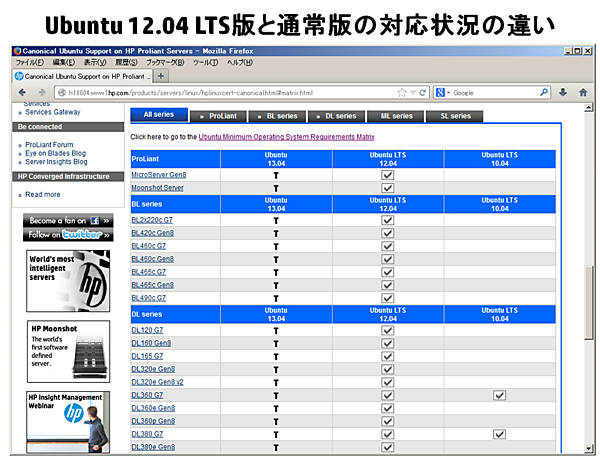Viewport: 600px width, 456px height.
Task: Toggle 12.04 checkbox for Moonshot Server
Action: point(388,188)
